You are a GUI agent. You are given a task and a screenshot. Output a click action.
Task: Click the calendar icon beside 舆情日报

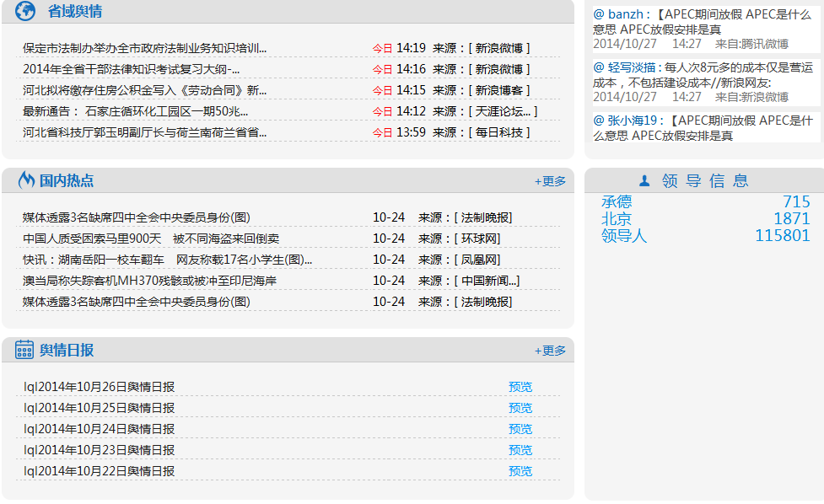coord(24,350)
